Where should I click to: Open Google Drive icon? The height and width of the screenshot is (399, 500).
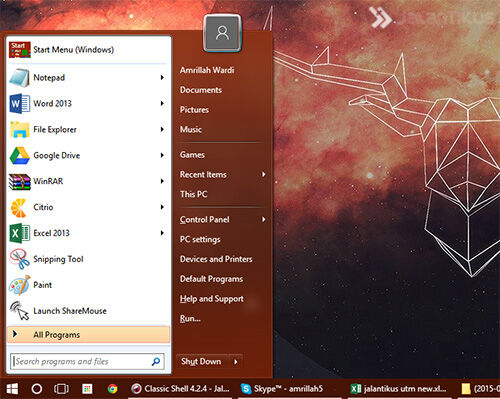coord(20,156)
